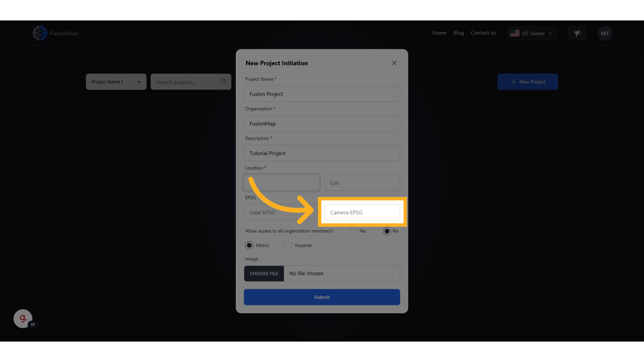Image resolution: width=644 pixels, height=362 pixels.
Task: Open the Contact us link
Action: pos(483,33)
